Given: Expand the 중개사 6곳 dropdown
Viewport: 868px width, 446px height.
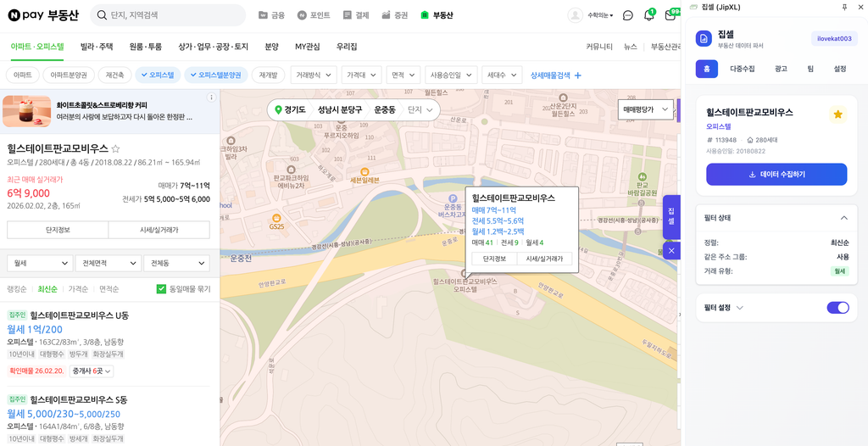Looking at the screenshot, I should coord(91,371).
